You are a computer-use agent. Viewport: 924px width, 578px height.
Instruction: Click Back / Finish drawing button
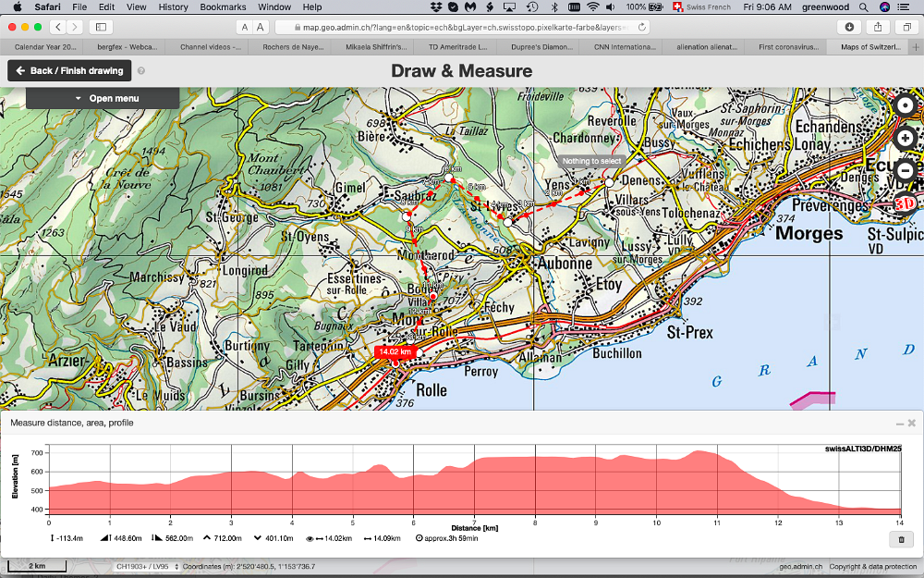coord(69,70)
